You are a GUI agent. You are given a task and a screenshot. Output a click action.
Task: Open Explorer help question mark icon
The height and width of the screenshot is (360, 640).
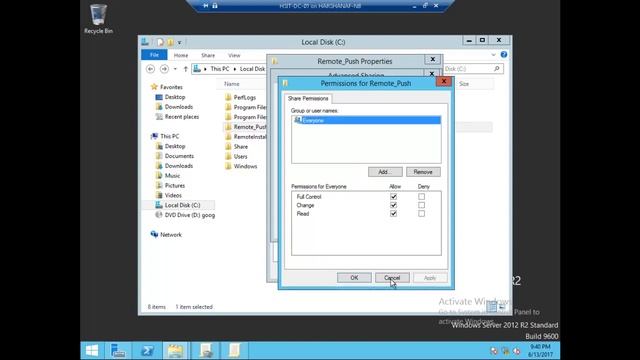(504, 55)
